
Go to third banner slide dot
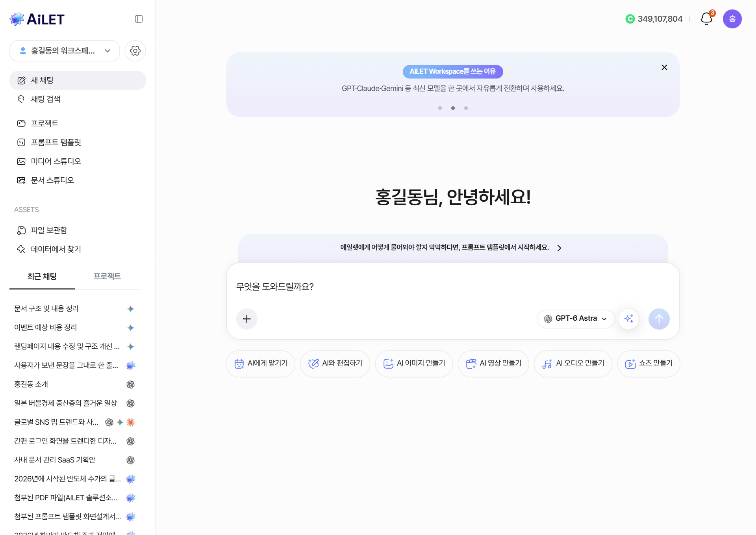pos(466,108)
